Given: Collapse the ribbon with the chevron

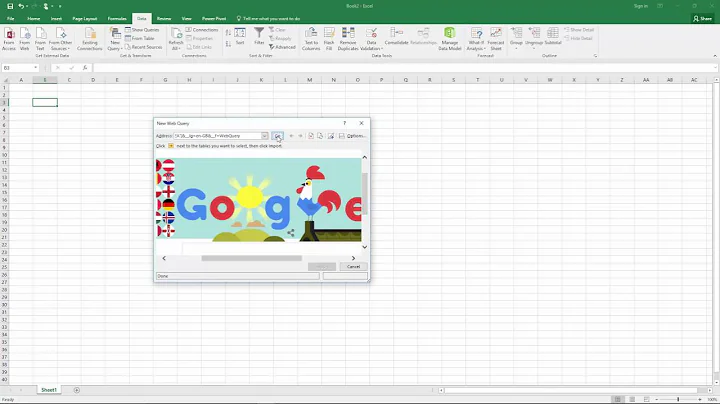Looking at the screenshot, I should tap(715, 56).
